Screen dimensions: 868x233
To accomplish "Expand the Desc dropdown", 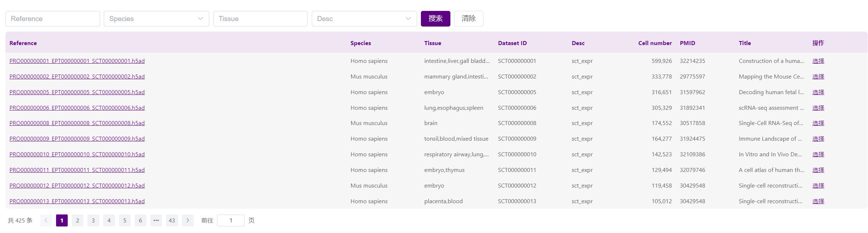I will pyautogui.click(x=364, y=19).
